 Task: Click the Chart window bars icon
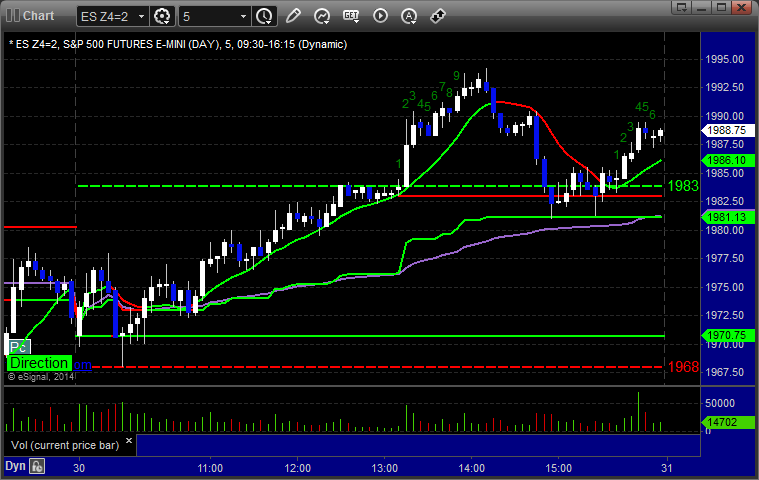click(x=13, y=15)
